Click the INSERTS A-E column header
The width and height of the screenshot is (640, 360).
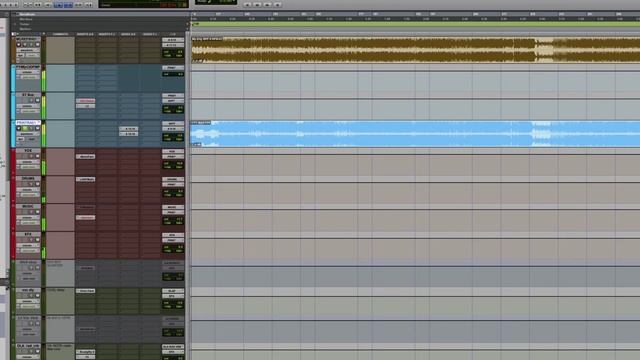pyautogui.click(x=85, y=34)
